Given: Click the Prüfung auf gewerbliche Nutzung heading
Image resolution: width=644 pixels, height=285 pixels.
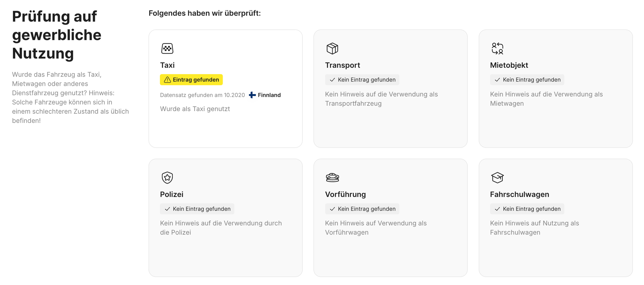Looking at the screenshot, I should pyautogui.click(x=57, y=35).
